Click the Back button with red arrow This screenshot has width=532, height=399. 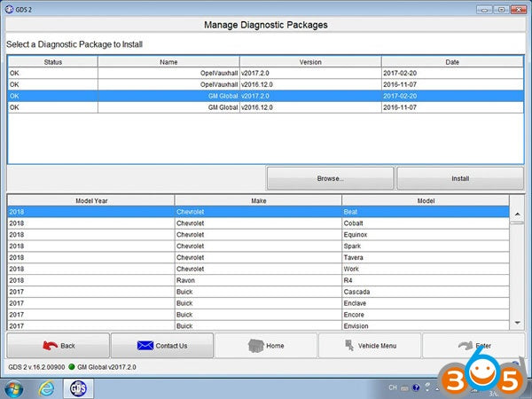(x=59, y=346)
